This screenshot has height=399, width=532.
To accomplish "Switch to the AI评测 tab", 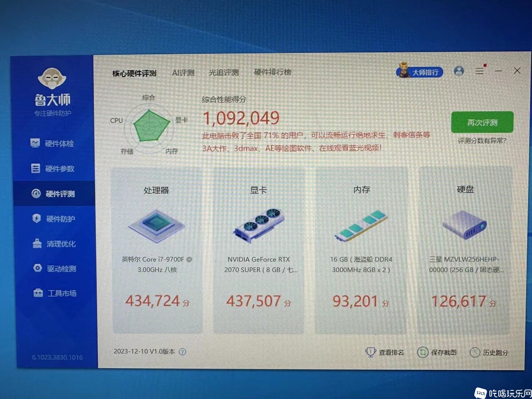I will coord(183,73).
